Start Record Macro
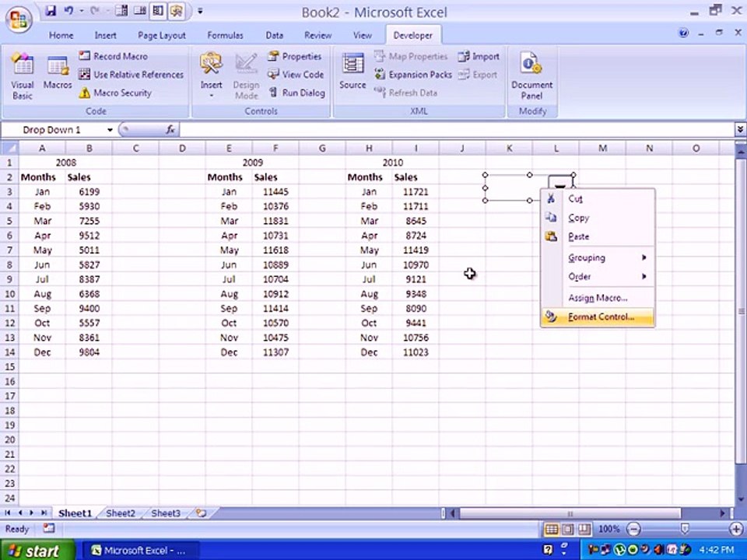747x560 pixels. click(x=114, y=56)
